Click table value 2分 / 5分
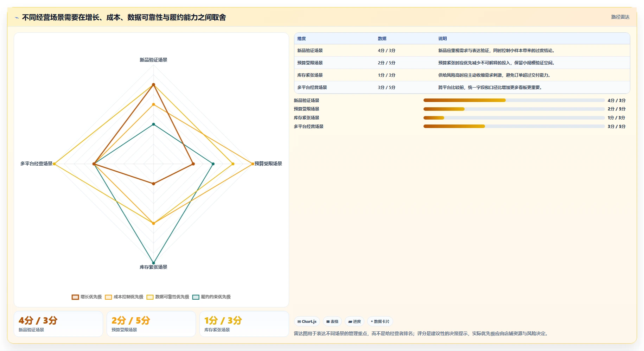This screenshot has width=644, height=351. coord(387,63)
